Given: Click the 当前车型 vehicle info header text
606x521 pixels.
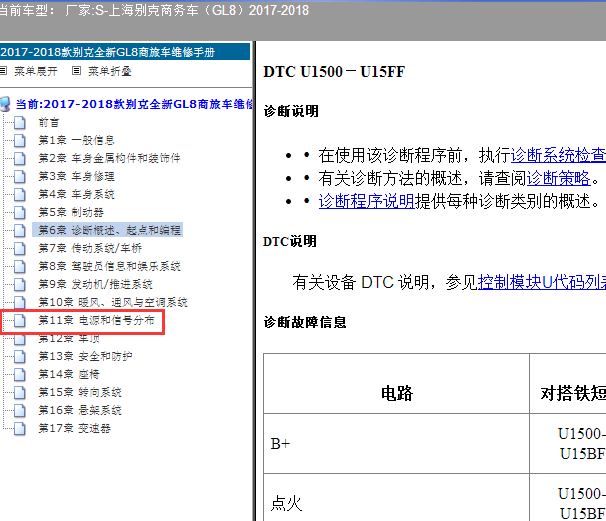Looking at the screenshot, I should coord(154,10).
